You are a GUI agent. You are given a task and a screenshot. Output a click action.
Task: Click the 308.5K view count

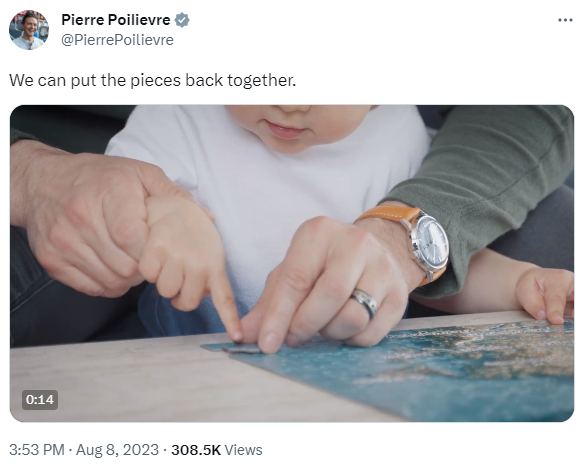coord(196,450)
